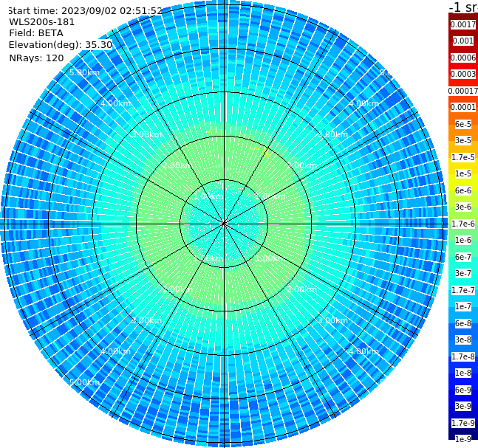
Task: Select the 3e-9 colorbar tick
Action: [x=463, y=406]
